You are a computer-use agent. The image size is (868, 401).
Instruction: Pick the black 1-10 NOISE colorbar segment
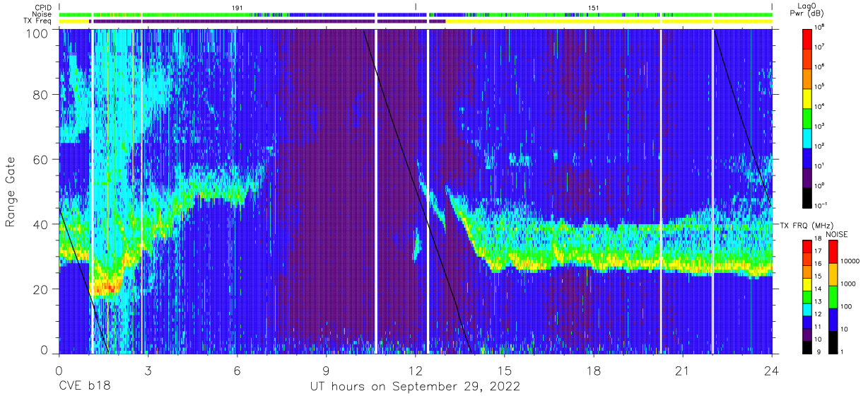(x=833, y=341)
